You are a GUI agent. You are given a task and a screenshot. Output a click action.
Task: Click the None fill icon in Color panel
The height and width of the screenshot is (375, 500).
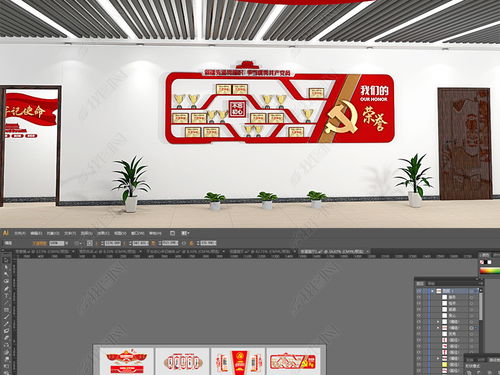482,262
